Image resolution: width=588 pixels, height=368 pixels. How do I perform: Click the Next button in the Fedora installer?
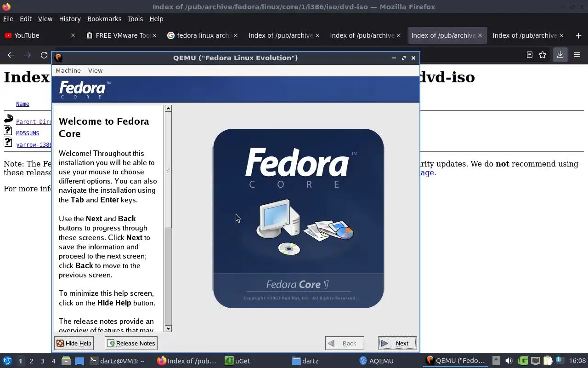point(397,343)
